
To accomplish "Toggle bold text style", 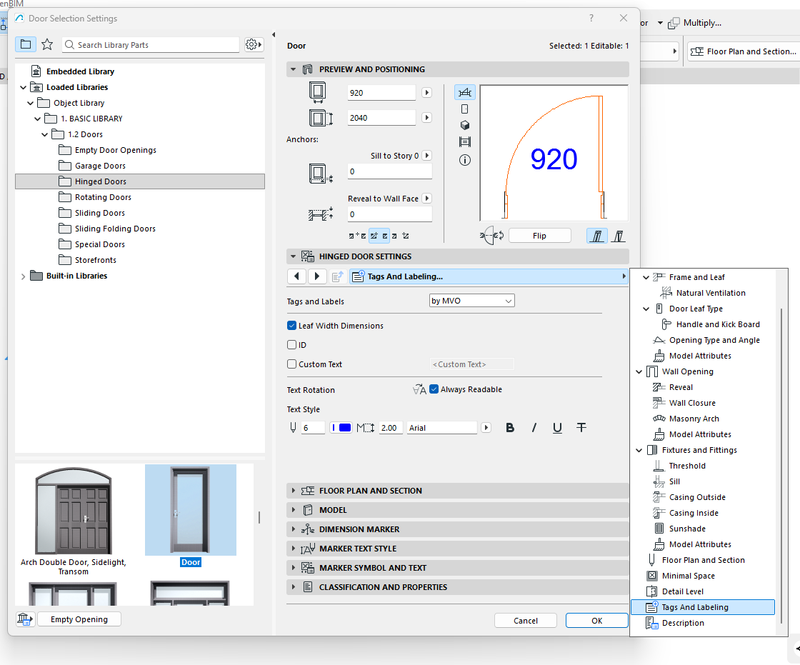I will click(x=510, y=428).
